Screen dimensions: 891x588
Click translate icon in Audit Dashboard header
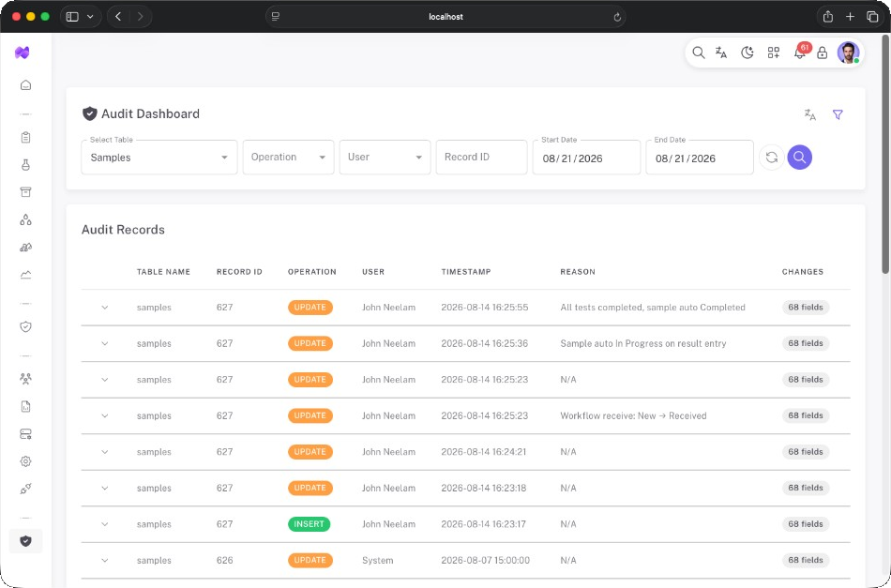809,114
